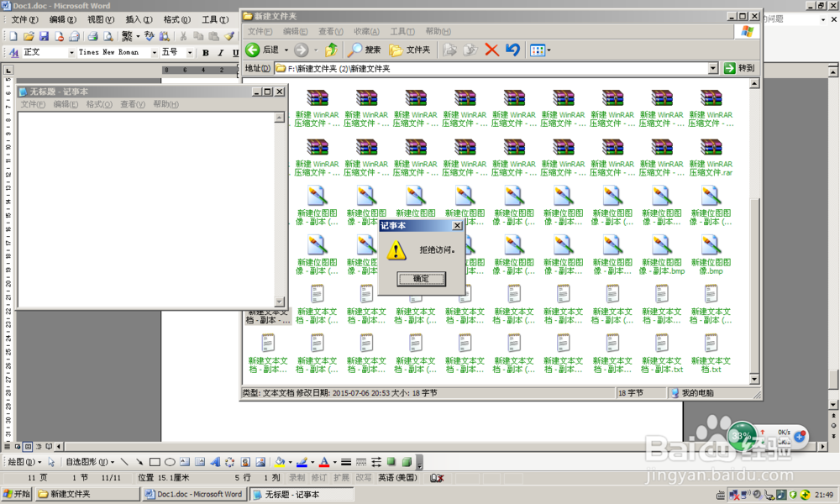This screenshot has height=504, width=840.
Task: Open the back button history dropdown arrow
Action: pos(286,50)
